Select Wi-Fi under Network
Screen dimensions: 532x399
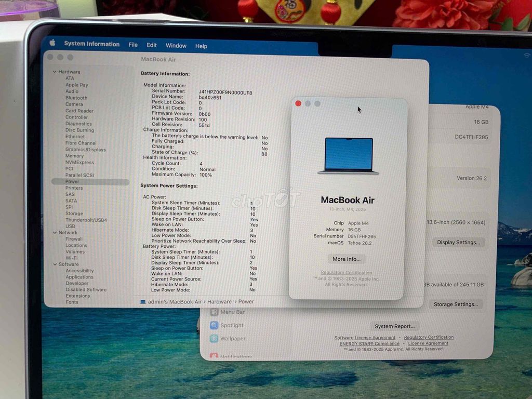pyautogui.click(x=72, y=258)
